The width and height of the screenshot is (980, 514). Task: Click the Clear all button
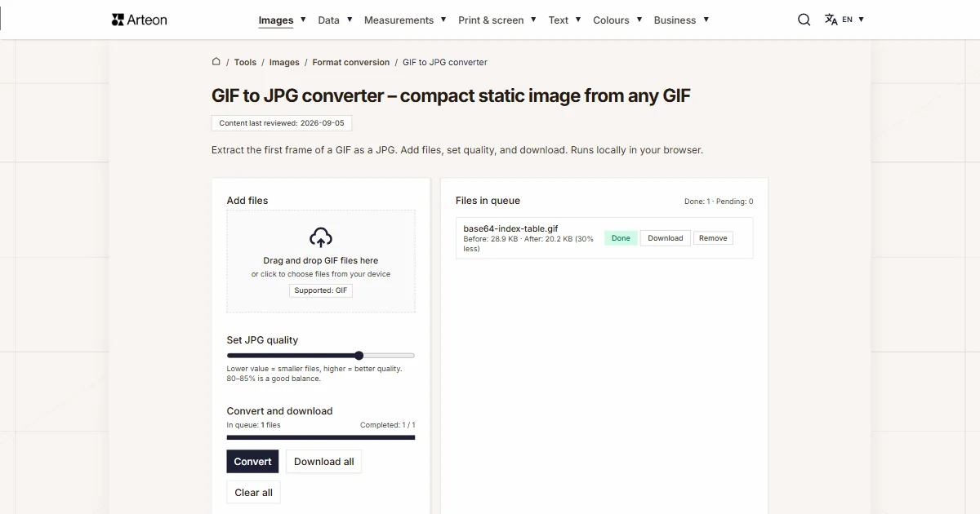253,492
